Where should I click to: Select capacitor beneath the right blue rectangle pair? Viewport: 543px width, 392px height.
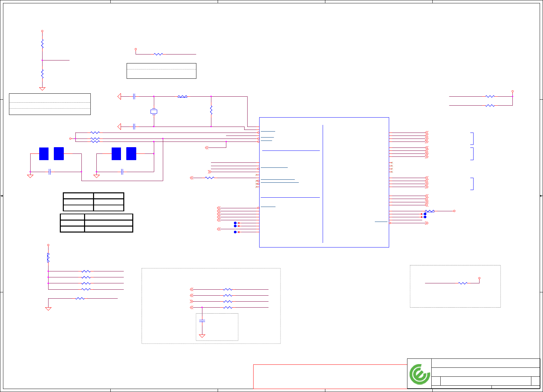(x=122, y=172)
